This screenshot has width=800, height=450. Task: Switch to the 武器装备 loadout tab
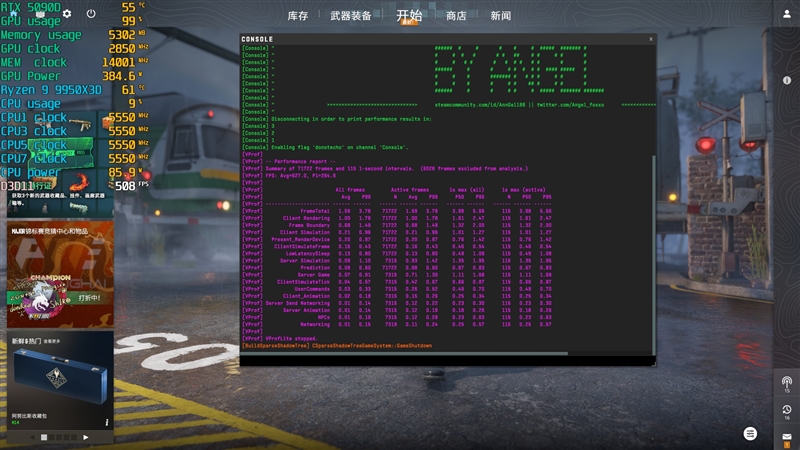[x=353, y=16]
